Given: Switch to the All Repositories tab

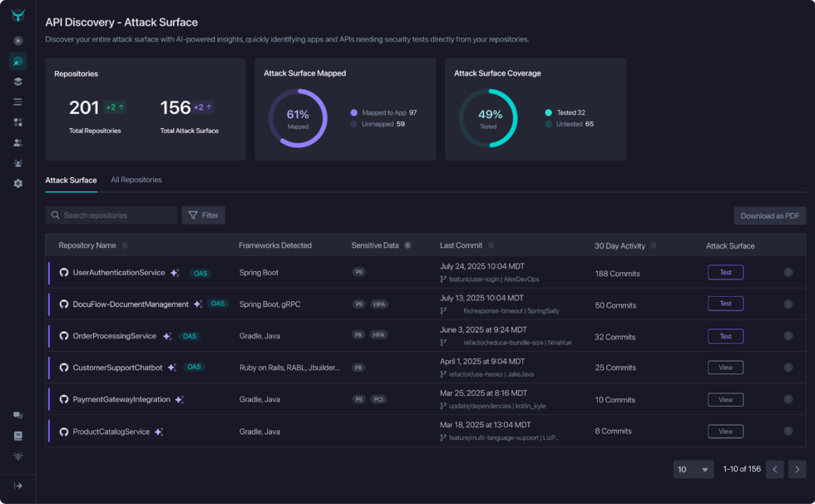Looking at the screenshot, I should tap(136, 180).
